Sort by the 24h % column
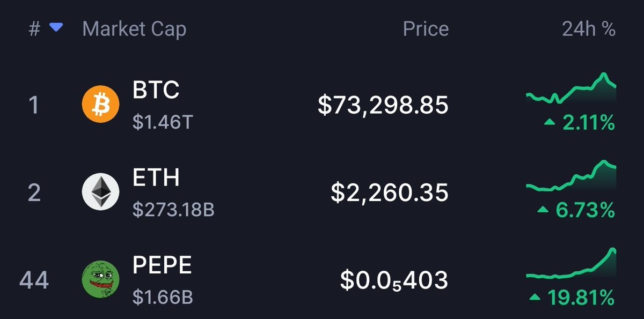The height and width of the screenshot is (319, 644). tap(588, 29)
